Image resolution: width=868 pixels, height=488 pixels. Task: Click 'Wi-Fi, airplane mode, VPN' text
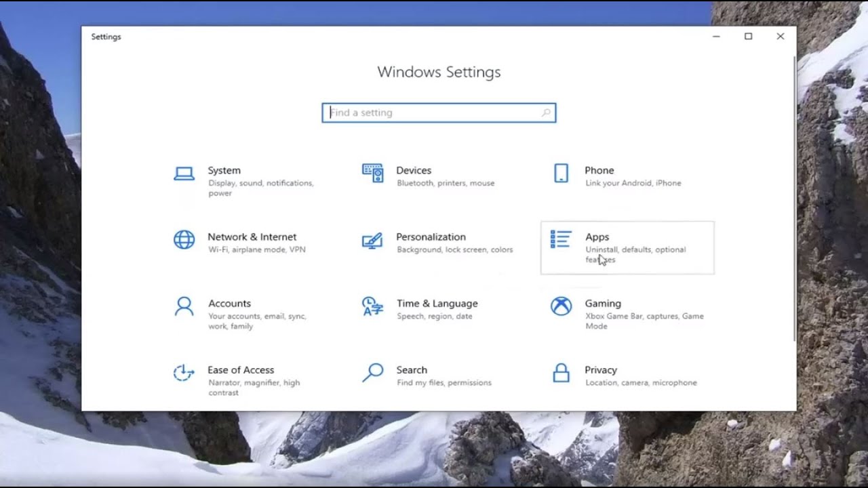click(257, 249)
